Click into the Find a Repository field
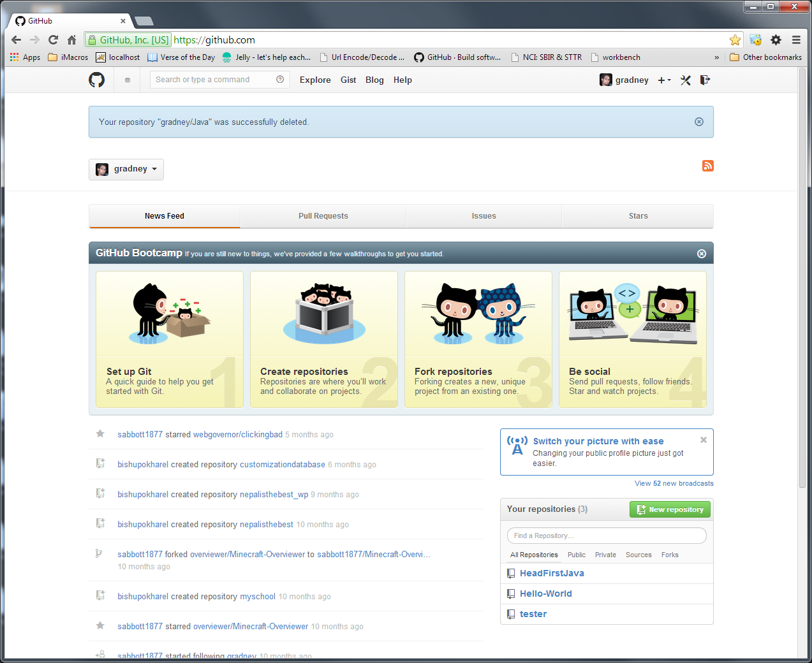Screen dimensions: 812x663 click(x=606, y=535)
